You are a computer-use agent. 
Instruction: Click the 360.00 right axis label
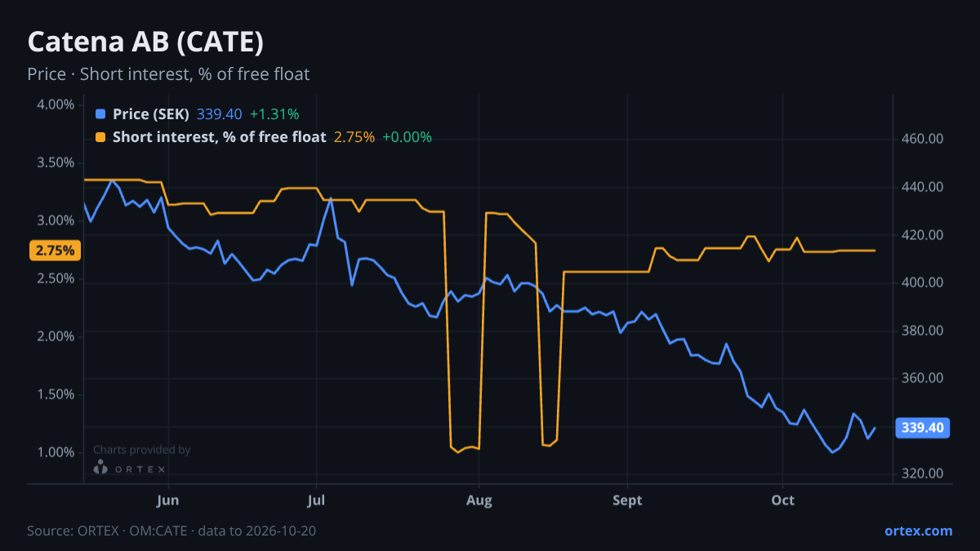coord(923,378)
